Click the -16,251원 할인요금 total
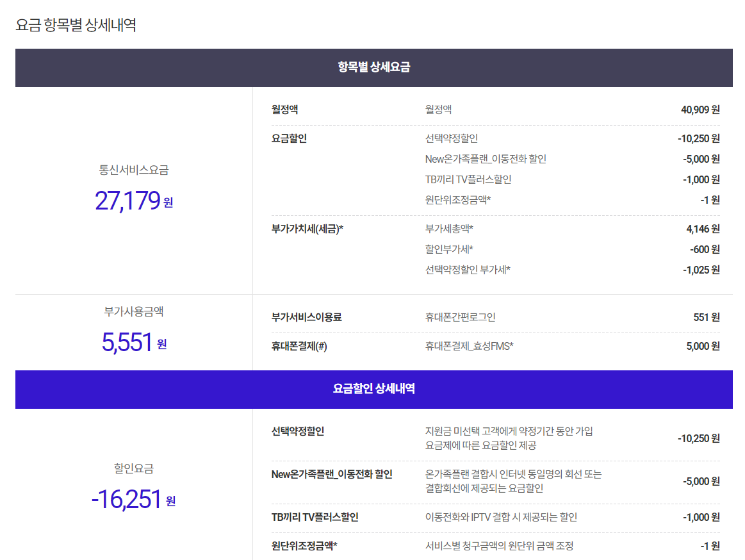This screenshot has height=560, width=745. tap(133, 499)
